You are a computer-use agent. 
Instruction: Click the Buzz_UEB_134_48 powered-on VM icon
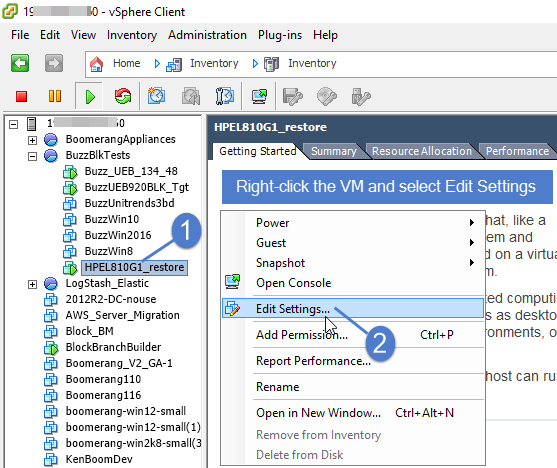(70, 172)
